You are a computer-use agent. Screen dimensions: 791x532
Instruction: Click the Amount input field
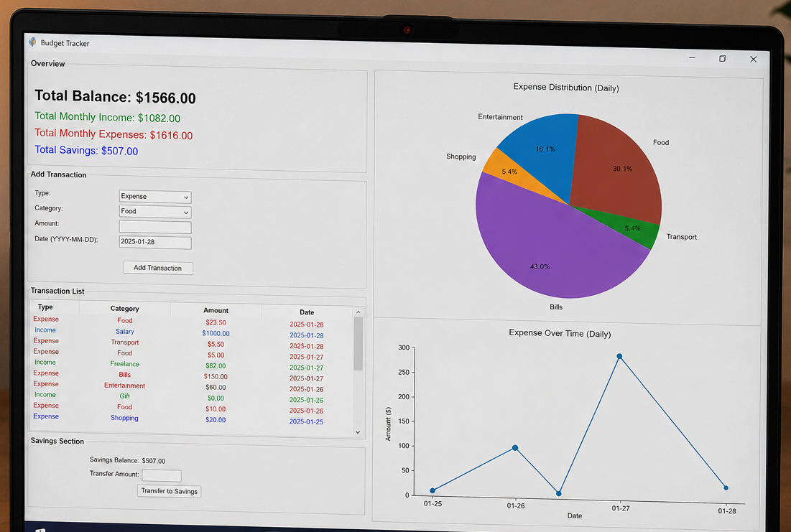point(155,227)
